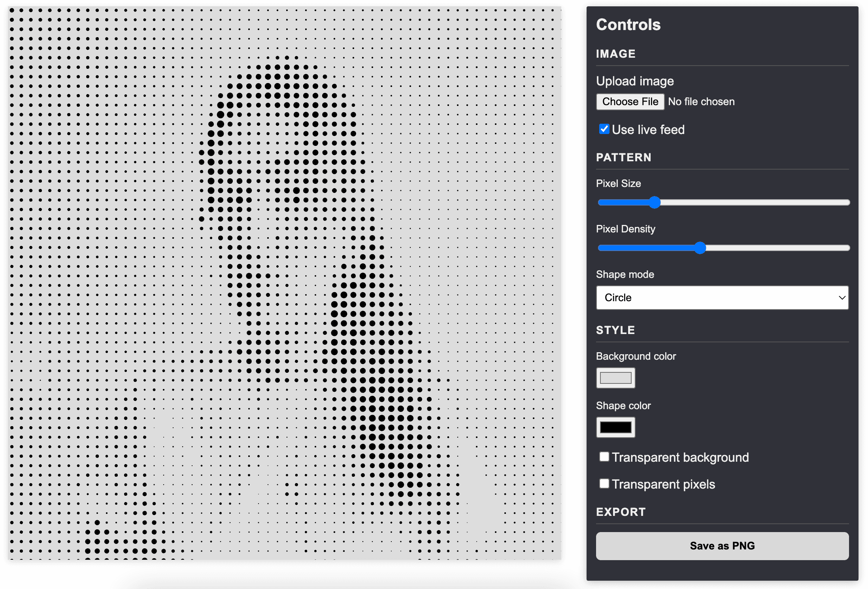
Task: Click the Pixel Density slider handle
Action: [700, 248]
